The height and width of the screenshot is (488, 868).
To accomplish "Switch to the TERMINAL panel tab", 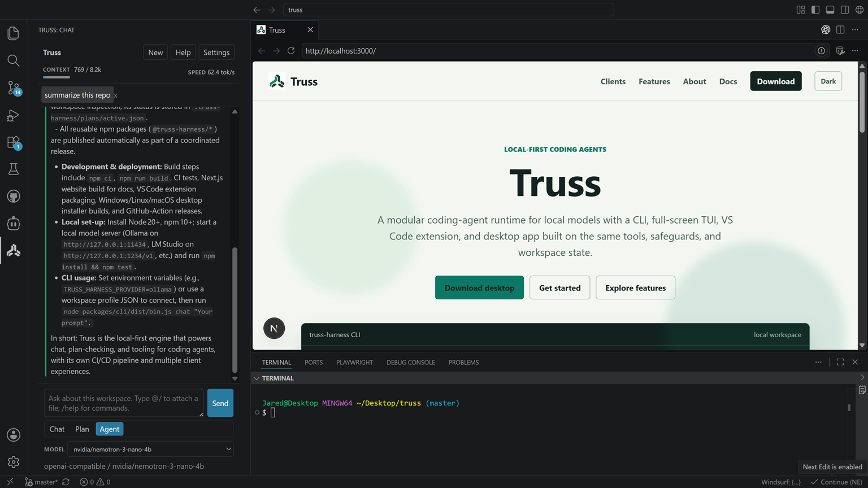I will (276, 363).
